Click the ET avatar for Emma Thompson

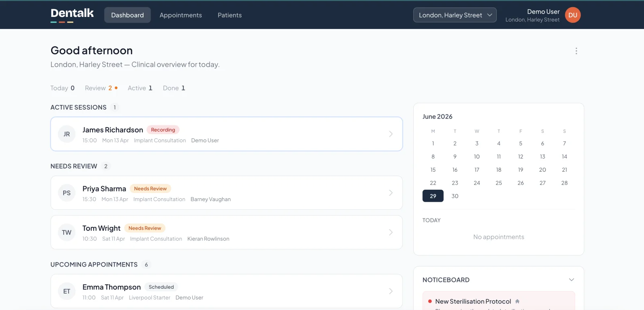click(x=67, y=291)
